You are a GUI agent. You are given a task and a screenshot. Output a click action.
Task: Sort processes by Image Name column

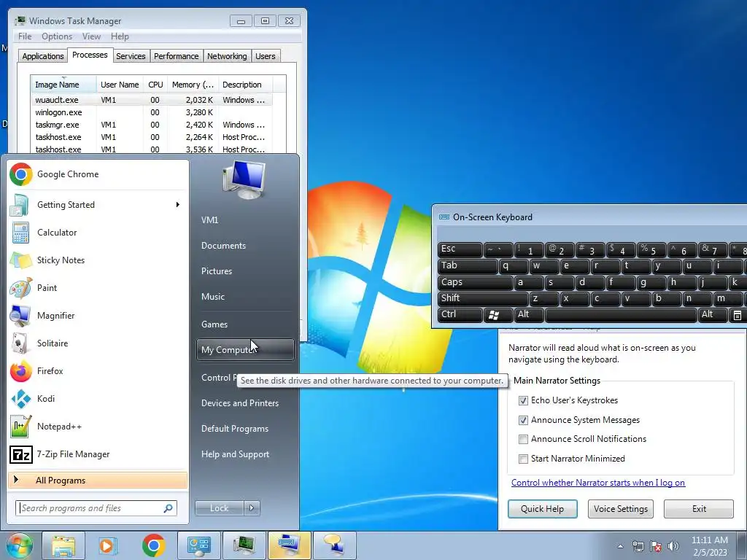click(63, 85)
